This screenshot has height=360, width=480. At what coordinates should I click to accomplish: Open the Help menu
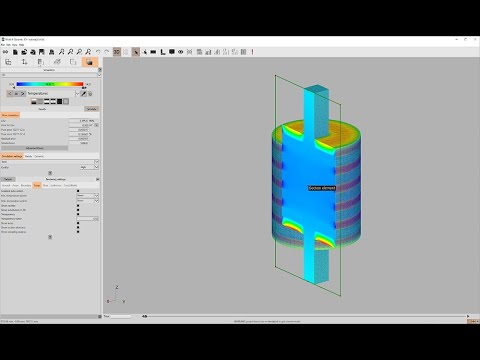(22, 45)
